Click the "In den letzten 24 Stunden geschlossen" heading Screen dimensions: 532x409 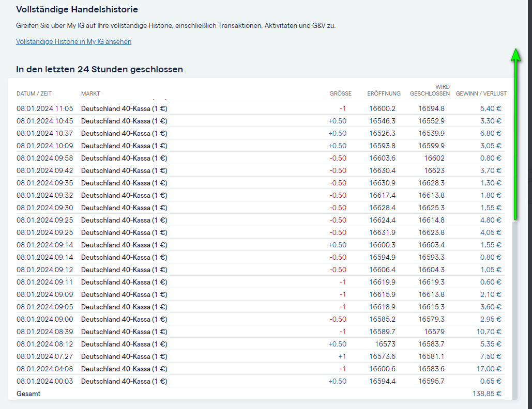tap(99, 69)
